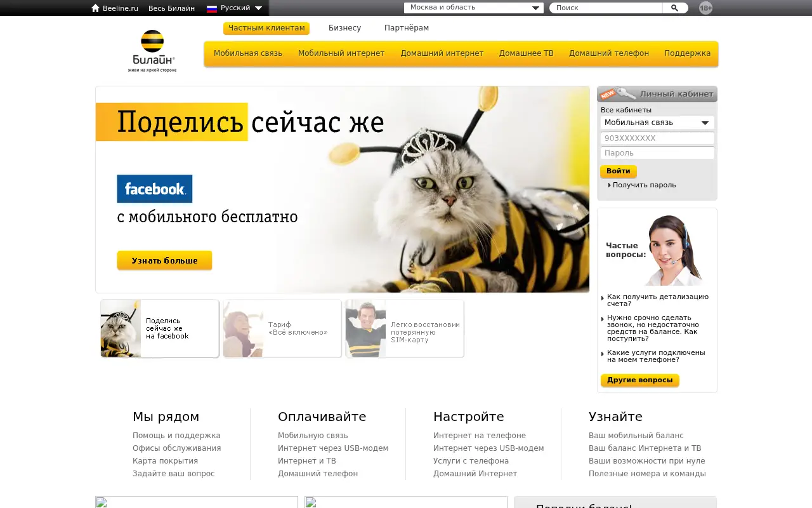Select the SIM-карту recovery thumbnail
This screenshot has height=508, width=812.
pos(405,328)
